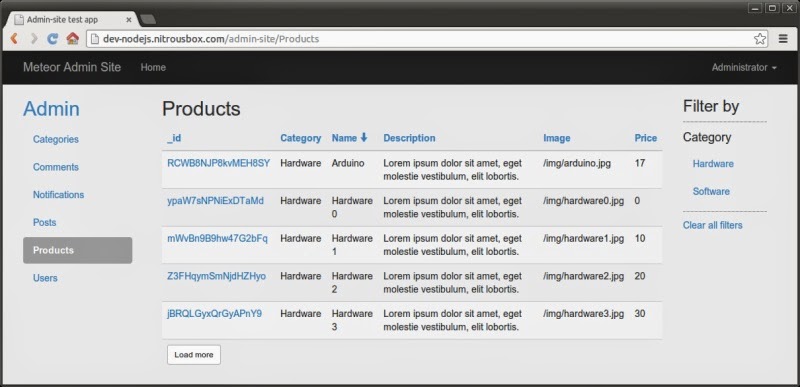The width and height of the screenshot is (800, 387).
Task: Minimize the browser window
Action: [756, 8]
